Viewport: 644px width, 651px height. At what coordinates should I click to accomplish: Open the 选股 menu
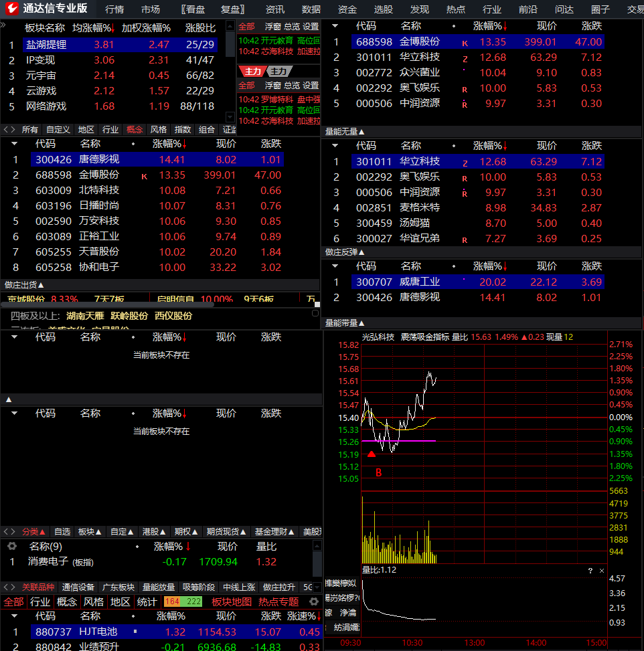(x=384, y=9)
